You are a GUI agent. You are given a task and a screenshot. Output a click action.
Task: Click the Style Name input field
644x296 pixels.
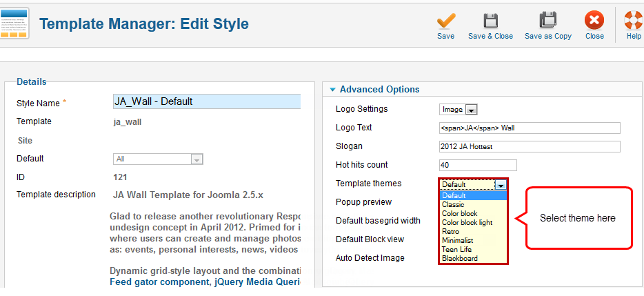[207, 101]
